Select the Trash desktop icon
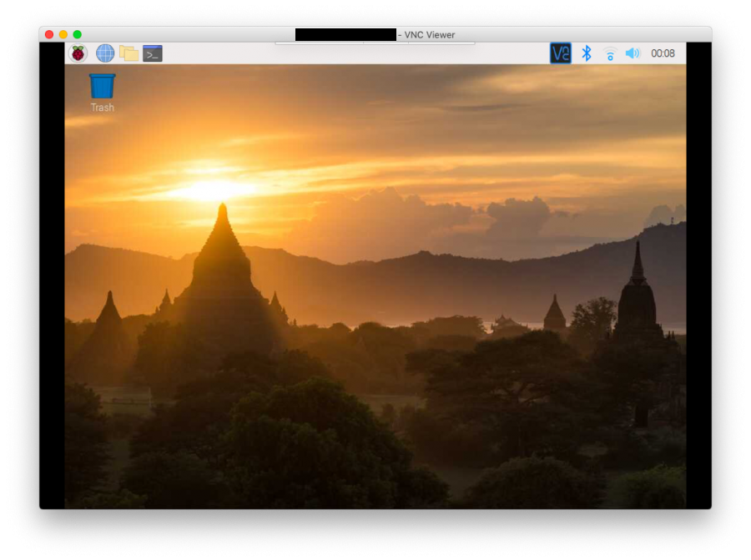 tap(103, 86)
